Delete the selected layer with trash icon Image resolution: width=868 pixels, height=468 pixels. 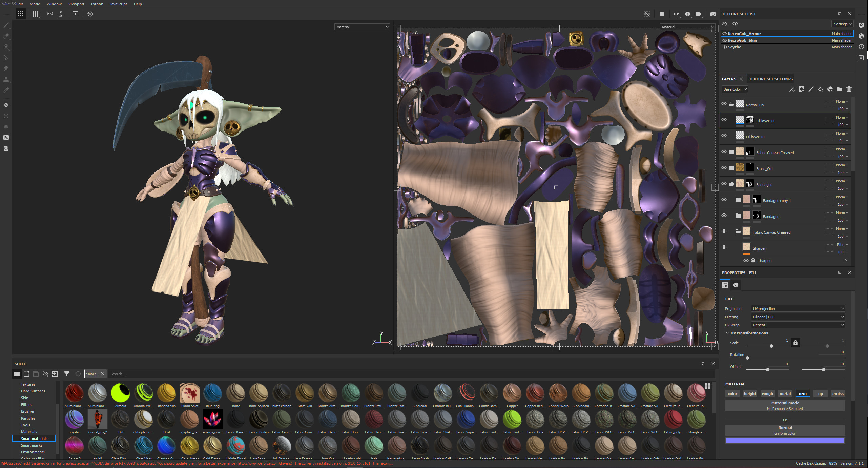coord(849,89)
